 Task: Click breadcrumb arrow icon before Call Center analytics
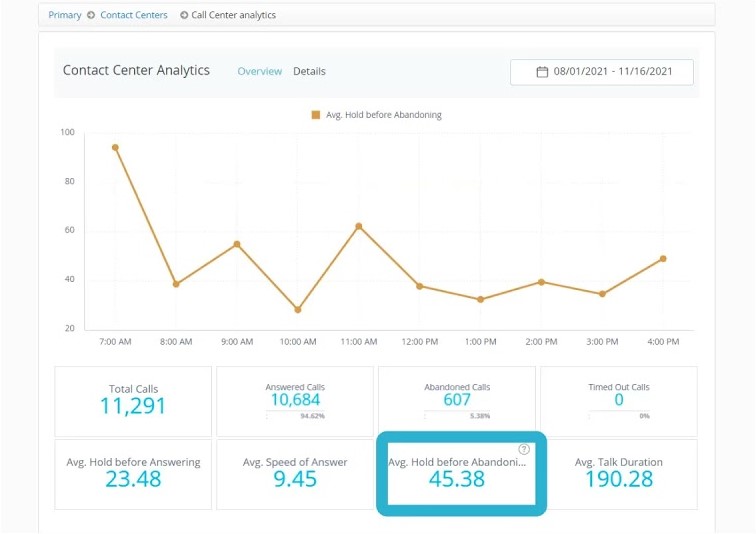coord(184,15)
